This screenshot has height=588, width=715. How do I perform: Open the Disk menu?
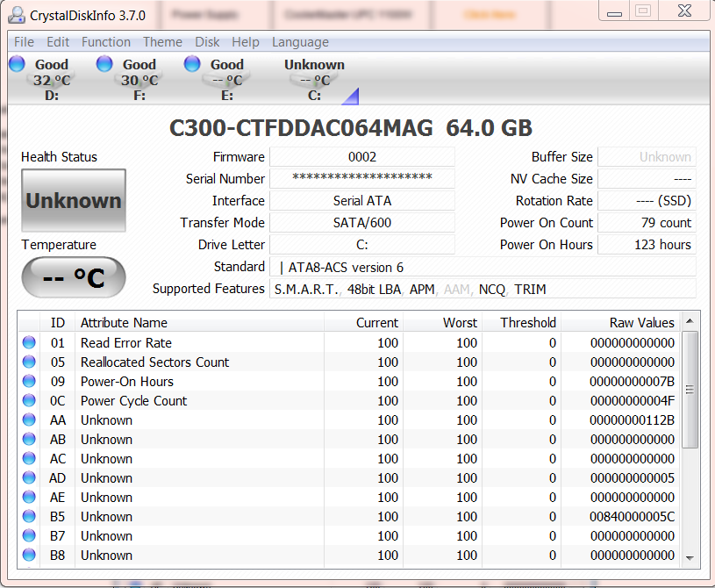click(207, 42)
